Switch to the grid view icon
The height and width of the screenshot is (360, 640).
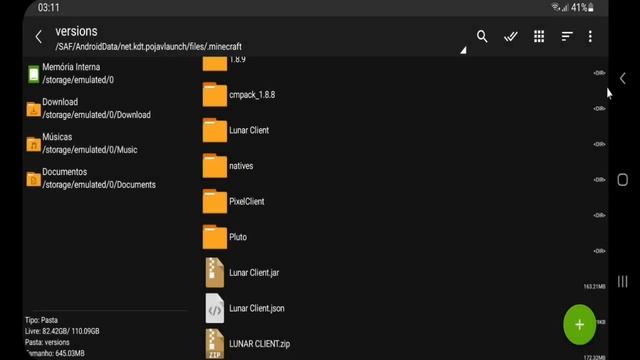point(539,36)
